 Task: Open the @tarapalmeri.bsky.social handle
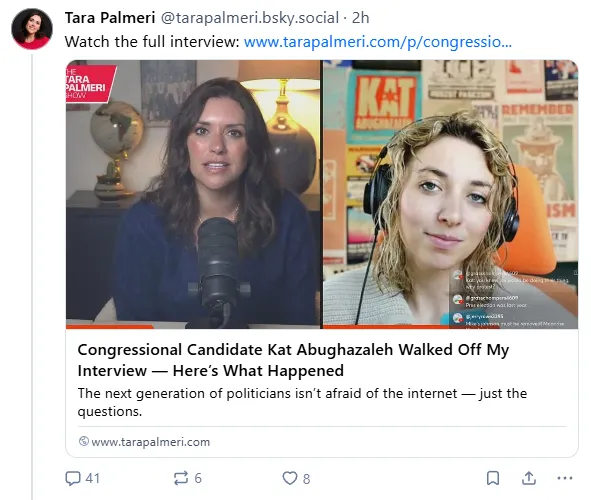pyautogui.click(x=250, y=18)
